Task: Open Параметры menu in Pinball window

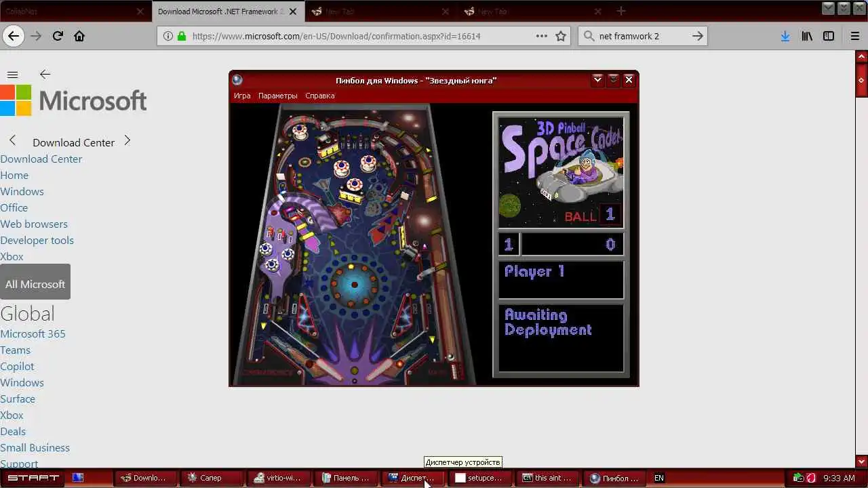Action: click(278, 96)
